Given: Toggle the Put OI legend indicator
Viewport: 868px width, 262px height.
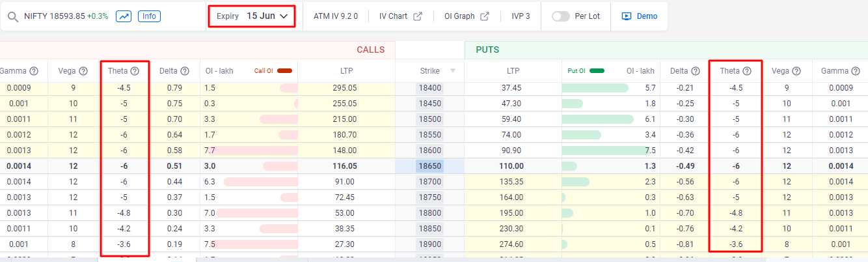Looking at the screenshot, I should 597,71.
